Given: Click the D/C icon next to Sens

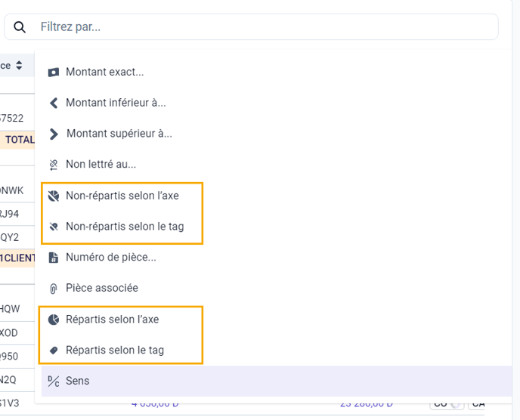Looking at the screenshot, I should (x=54, y=381).
